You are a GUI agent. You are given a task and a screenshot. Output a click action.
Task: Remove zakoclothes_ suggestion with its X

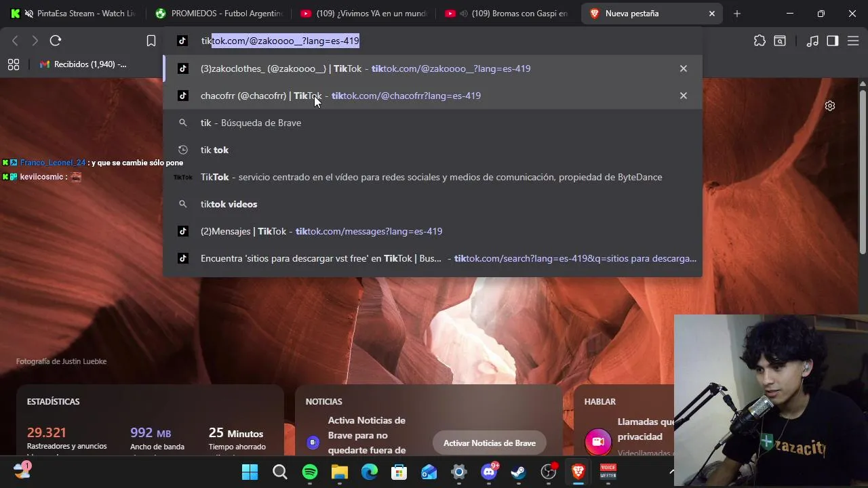[x=684, y=68]
